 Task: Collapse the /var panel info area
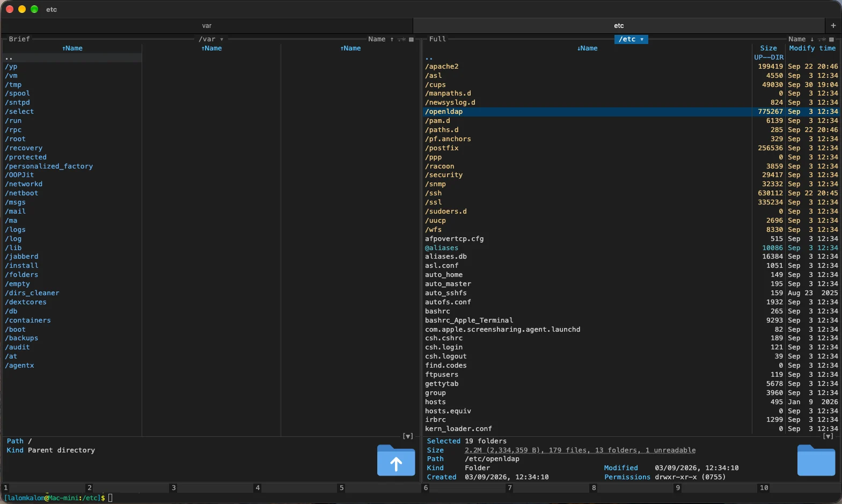point(408,436)
